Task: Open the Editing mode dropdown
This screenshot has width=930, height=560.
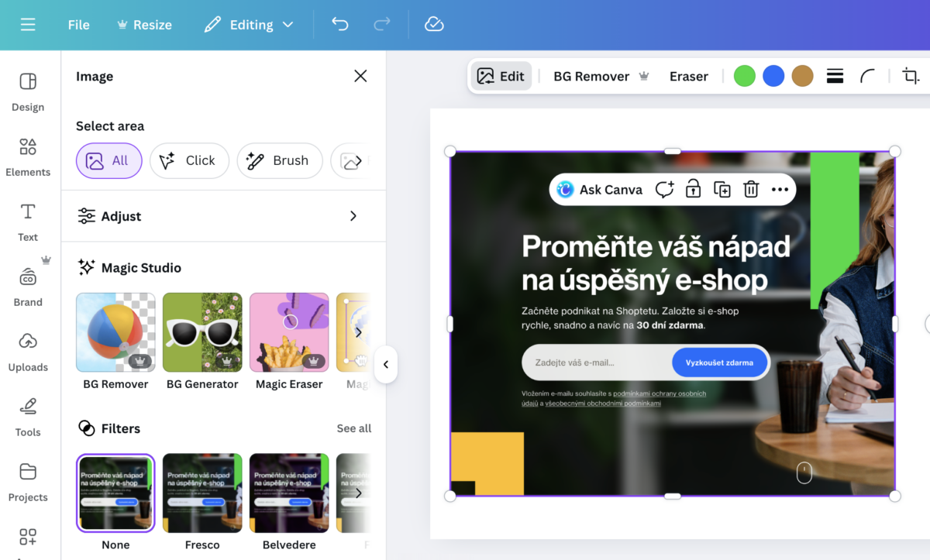Action: [249, 24]
